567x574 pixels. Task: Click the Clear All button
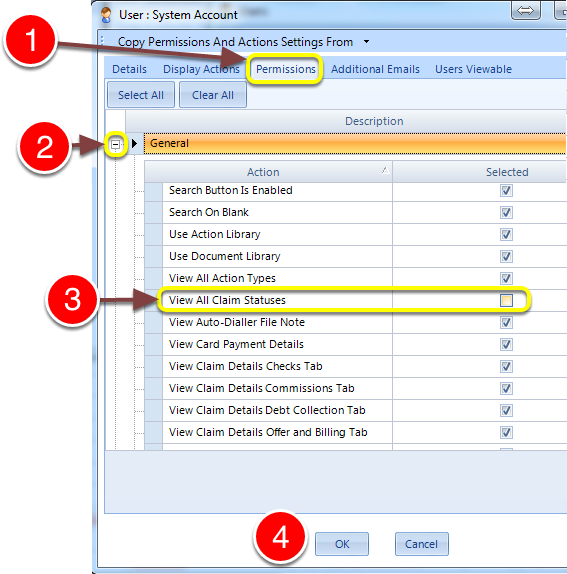click(x=213, y=95)
